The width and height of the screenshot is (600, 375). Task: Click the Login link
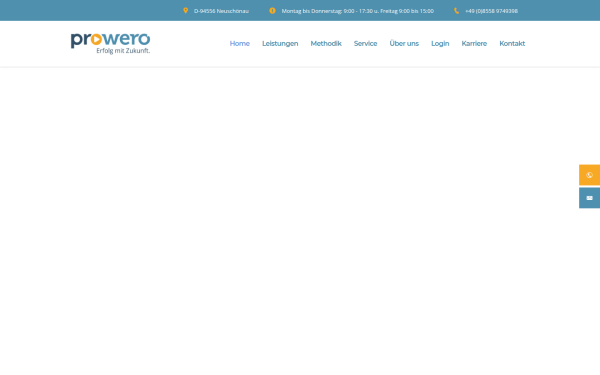tap(440, 44)
